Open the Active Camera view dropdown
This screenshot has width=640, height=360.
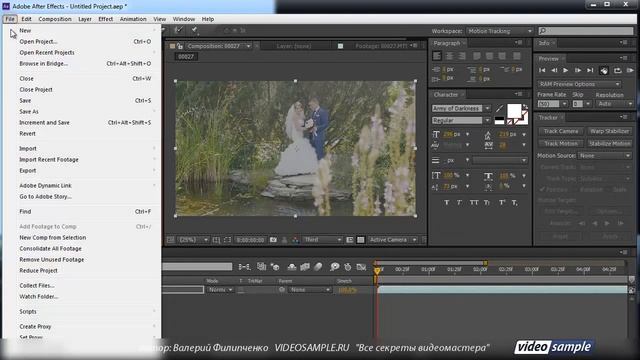[x=393, y=240]
